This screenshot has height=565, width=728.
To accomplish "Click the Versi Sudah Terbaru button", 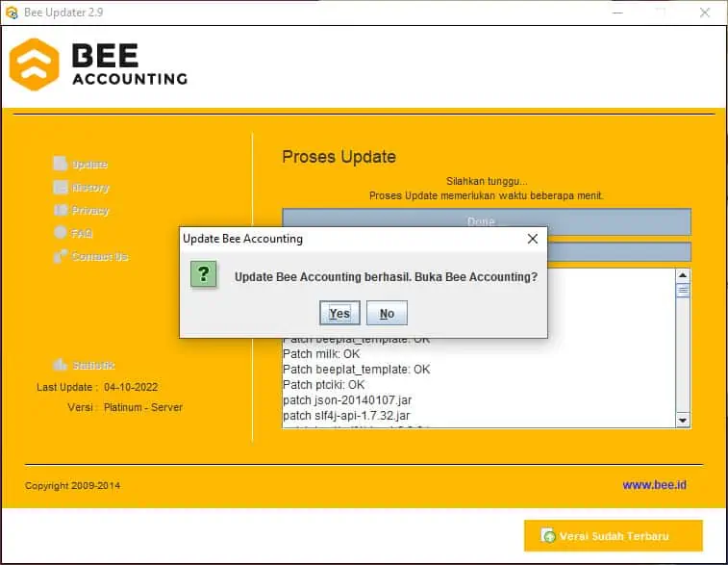I will click(614, 536).
